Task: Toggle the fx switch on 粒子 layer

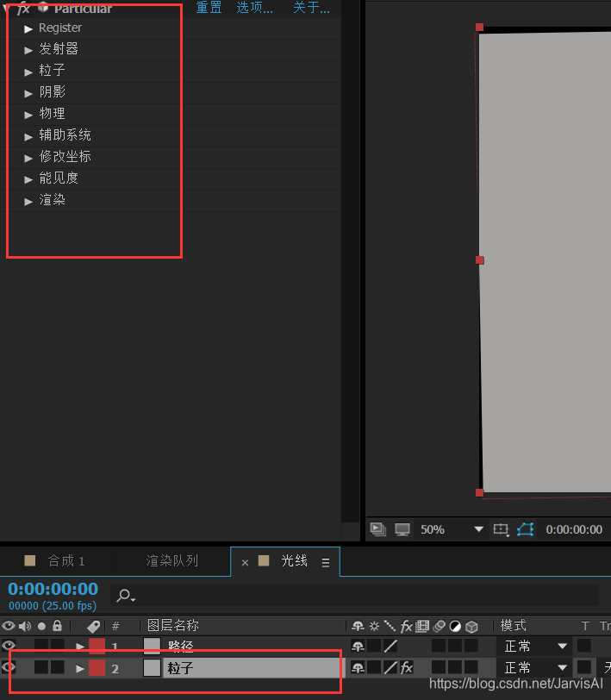Action: coord(406,668)
